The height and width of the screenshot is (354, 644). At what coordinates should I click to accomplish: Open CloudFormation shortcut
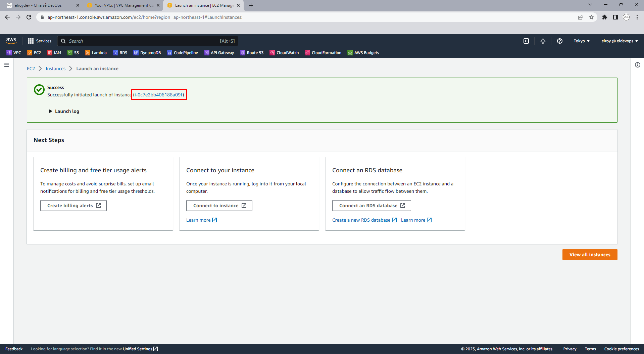[x=323, y=53]
